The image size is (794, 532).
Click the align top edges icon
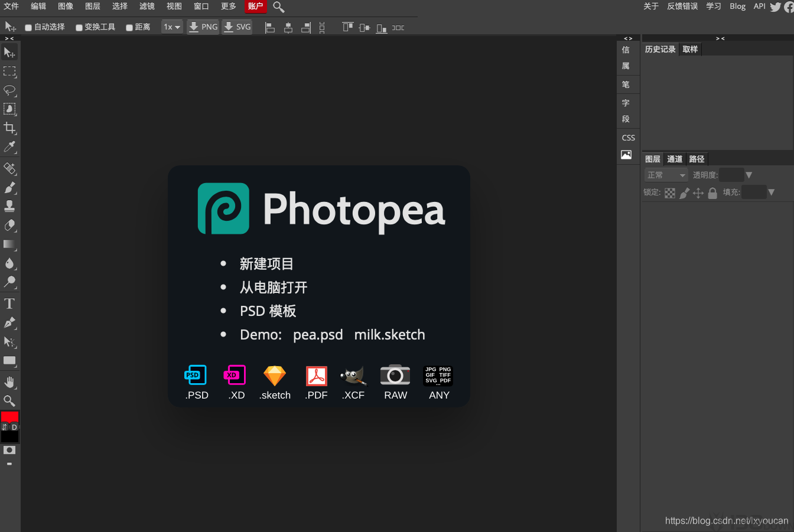347,27
